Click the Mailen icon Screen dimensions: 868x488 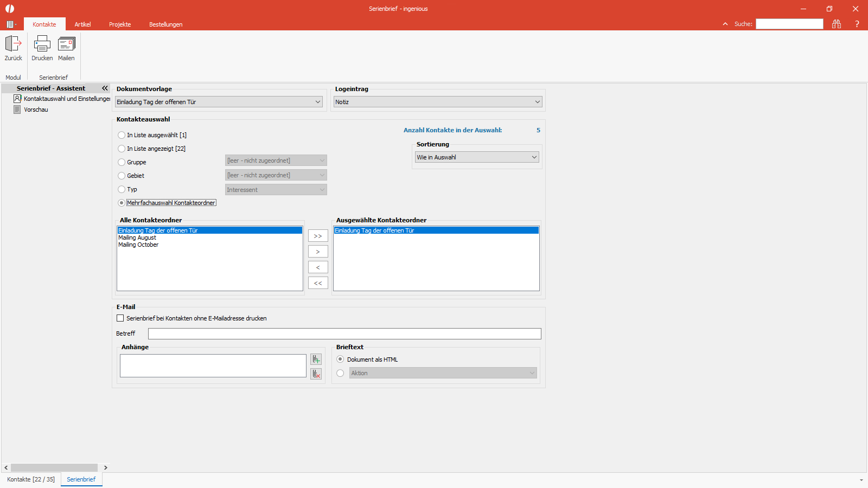[66, 43]
